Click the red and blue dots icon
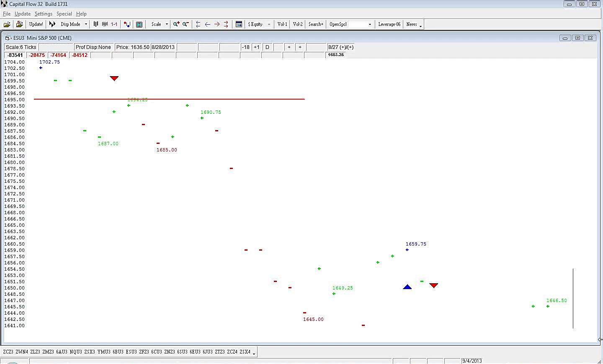The width and height of the screenshot is (603, 364). pyautogui.click(x=127, y=24)
